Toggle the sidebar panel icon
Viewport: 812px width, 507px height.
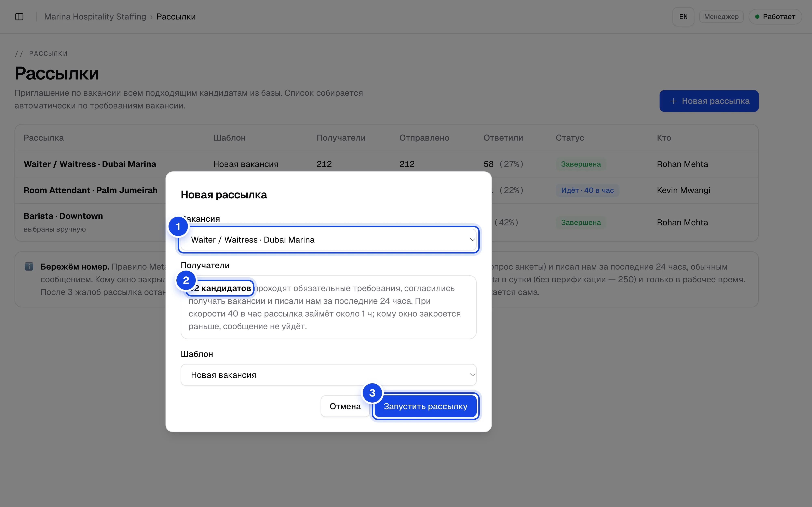pos(19,17)
